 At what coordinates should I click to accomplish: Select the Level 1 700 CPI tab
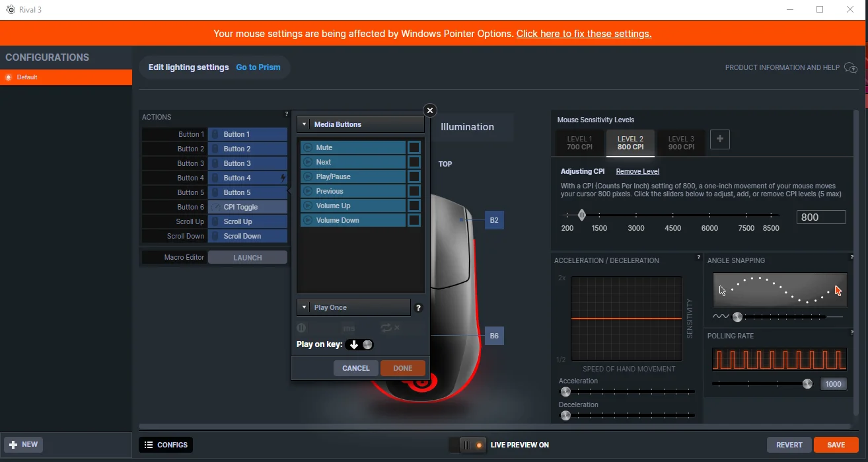coord(580,143)
